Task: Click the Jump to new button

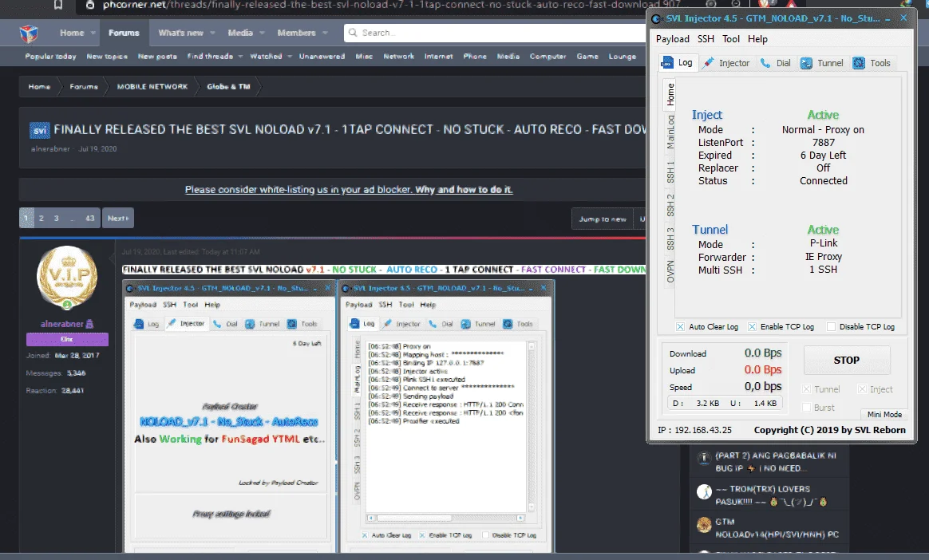Action: pos(602,219)
